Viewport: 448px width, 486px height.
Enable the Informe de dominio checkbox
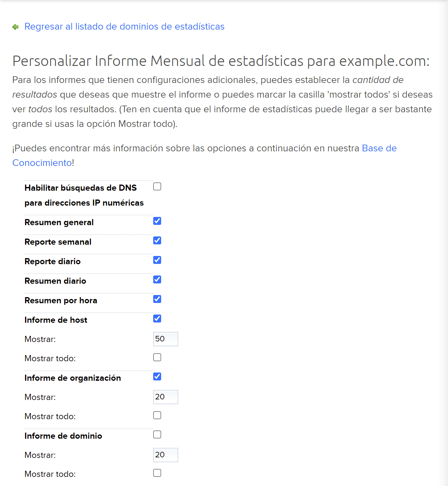[x=157, y=434]
